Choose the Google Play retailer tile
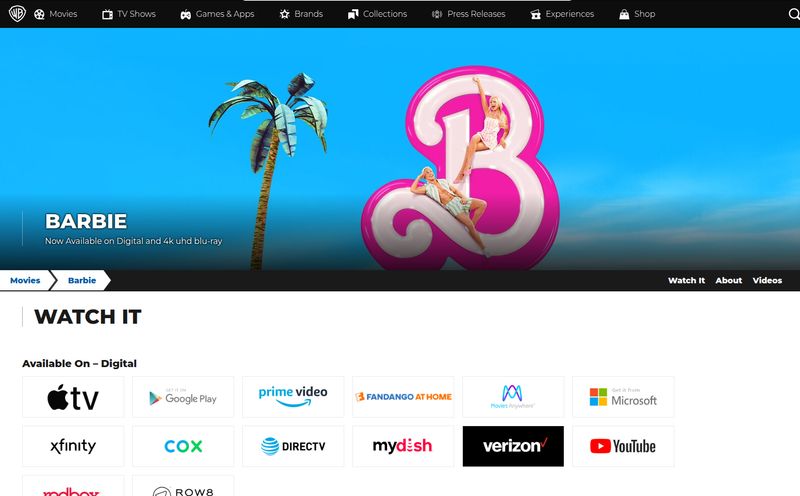 pos(183,397)
